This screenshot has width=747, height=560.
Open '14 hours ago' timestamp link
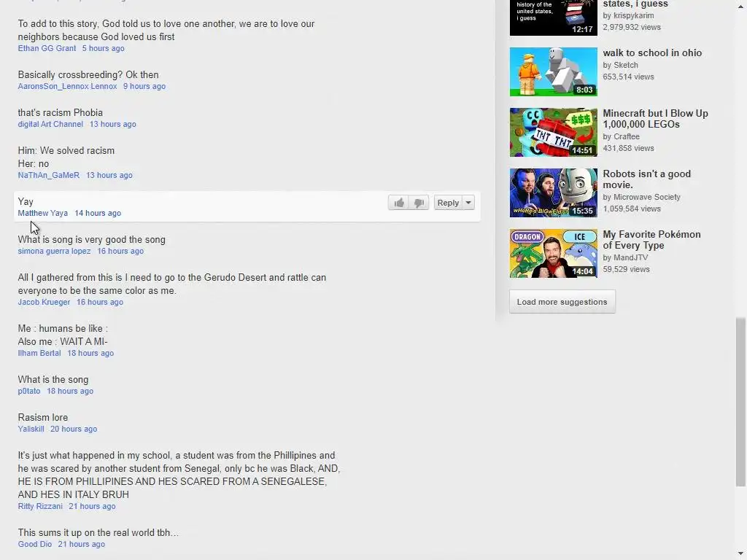98,214
